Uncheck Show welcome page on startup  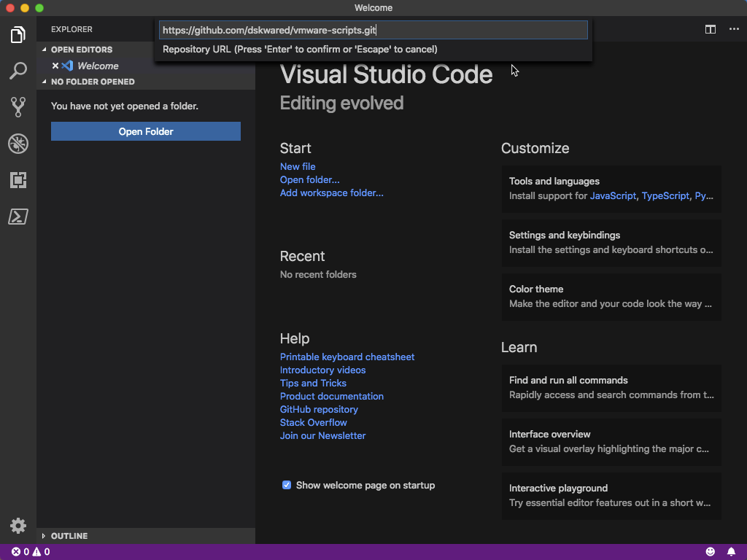click(x=287, y=485)
